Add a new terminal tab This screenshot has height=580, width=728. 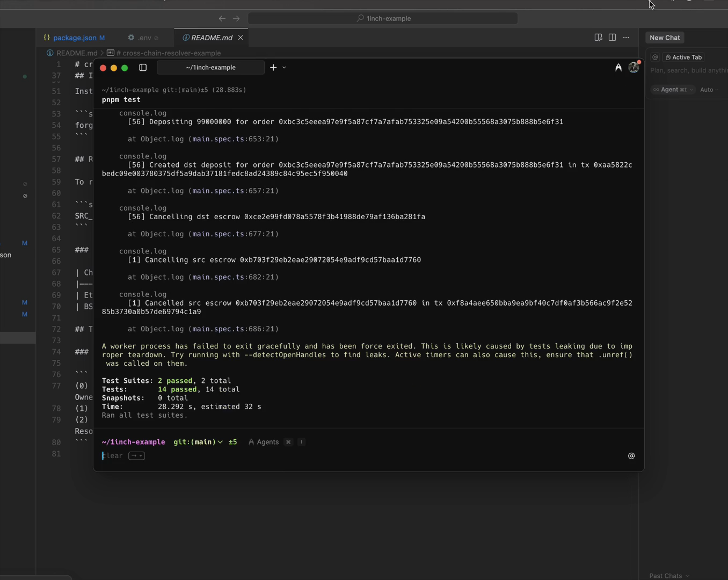coord(273,68)
